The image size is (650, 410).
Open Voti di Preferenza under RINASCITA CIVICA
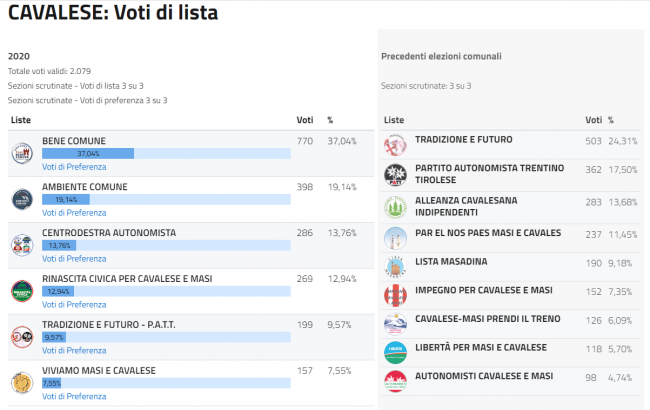74,304
